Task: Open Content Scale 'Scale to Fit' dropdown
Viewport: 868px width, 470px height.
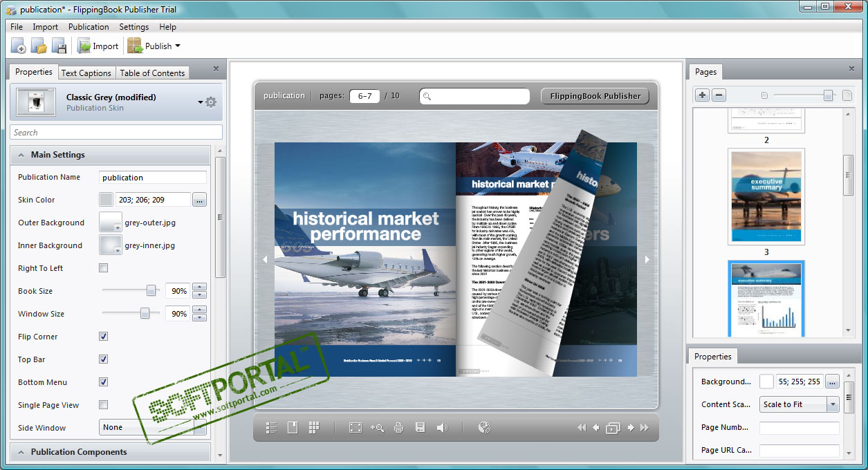Action: [x=800, y=404]
